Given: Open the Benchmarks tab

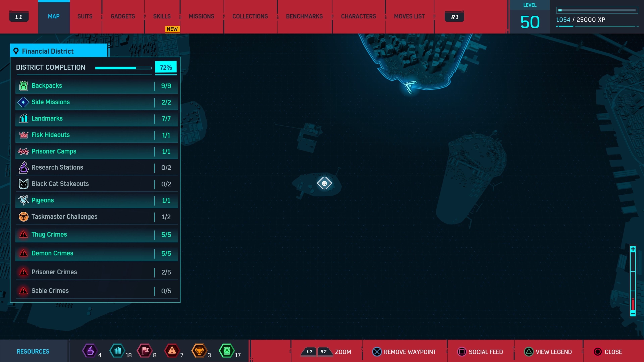Looking at the screenshot, I should 304,16.
